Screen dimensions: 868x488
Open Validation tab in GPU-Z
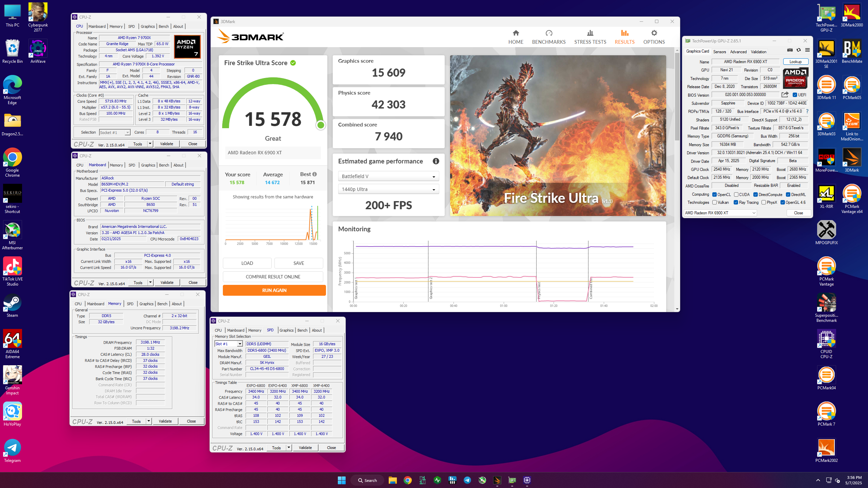tap(758, 52)
